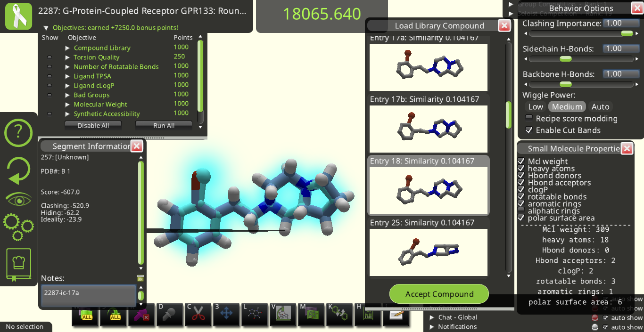Toggle the clogP property checkbox
Viewport: 644px width, 332px height.
click(521, 190)
